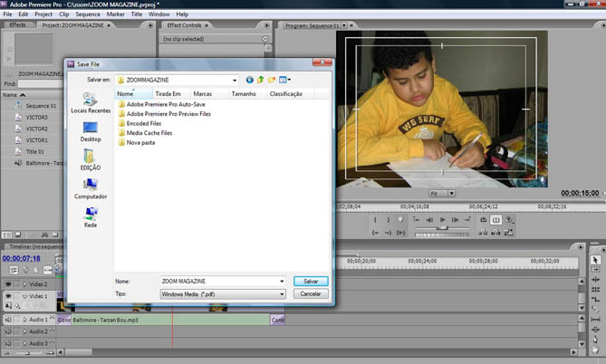Create a new folder in Save dialog
This screenshot has height=364, width=606.
pyautogui.click(x=271, y=80)
